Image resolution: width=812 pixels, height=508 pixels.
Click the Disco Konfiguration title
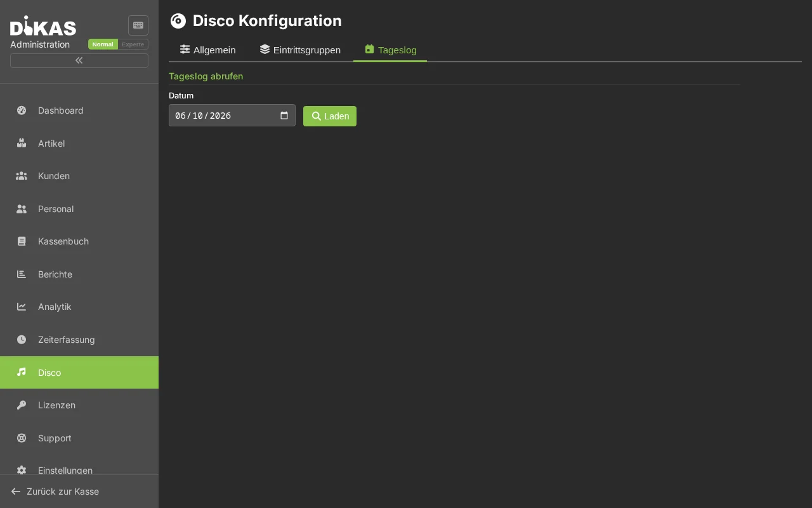[267, 21]
